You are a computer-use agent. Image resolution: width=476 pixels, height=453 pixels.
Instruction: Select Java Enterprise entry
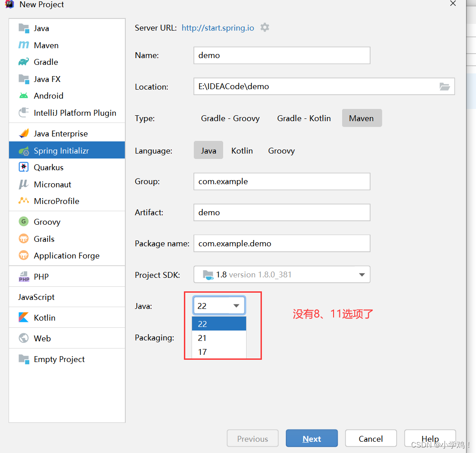click(67, 133)
